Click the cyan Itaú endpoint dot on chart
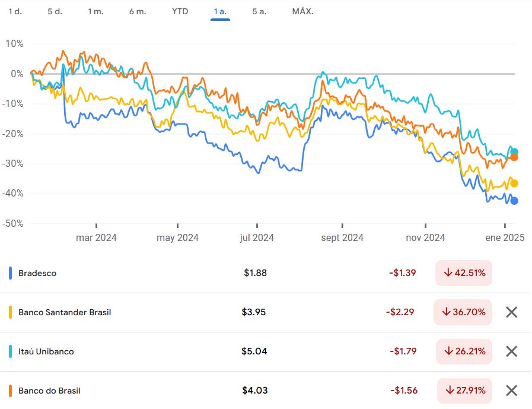Viewport: 532px width, 409px height. coord(514,151)
